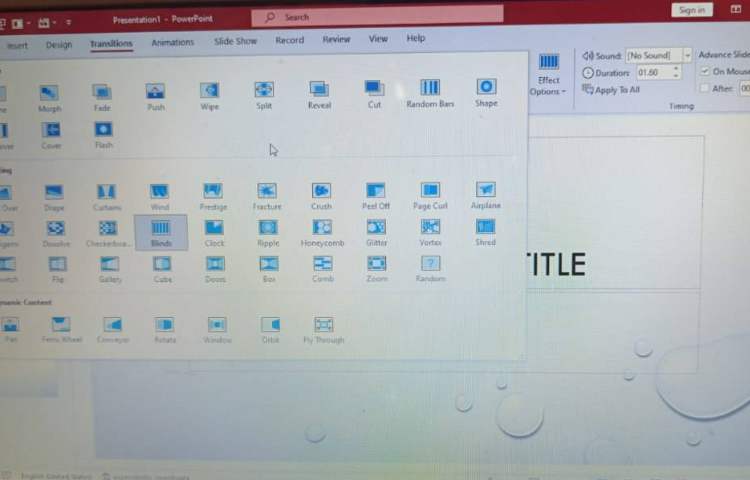Click the Apply To All button
Image resolution: width=750 pixels, height=480 pixels.
(x=611, y=90)
